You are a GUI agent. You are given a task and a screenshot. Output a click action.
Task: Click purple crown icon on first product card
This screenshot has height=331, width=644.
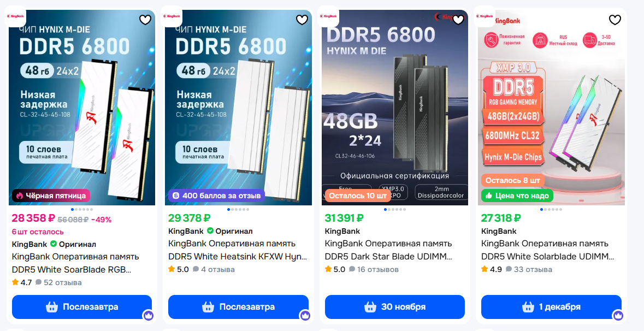tap(148, 315)
